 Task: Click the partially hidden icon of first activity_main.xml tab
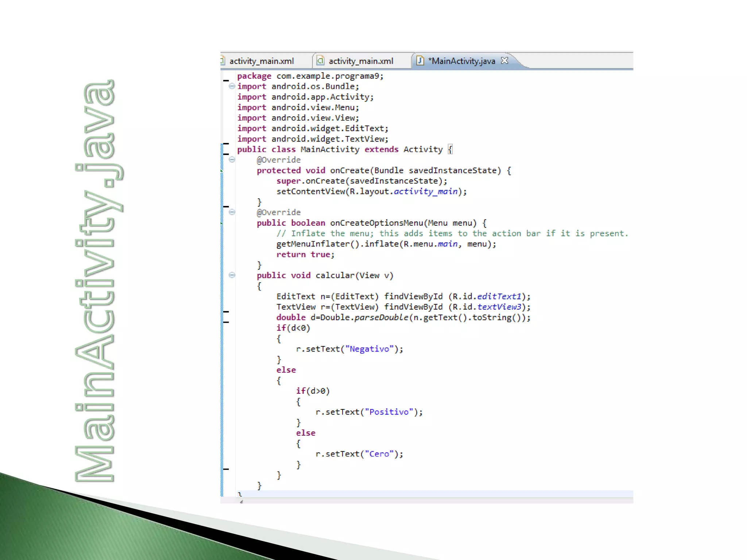pyautogui.click(x=222, y=61)
